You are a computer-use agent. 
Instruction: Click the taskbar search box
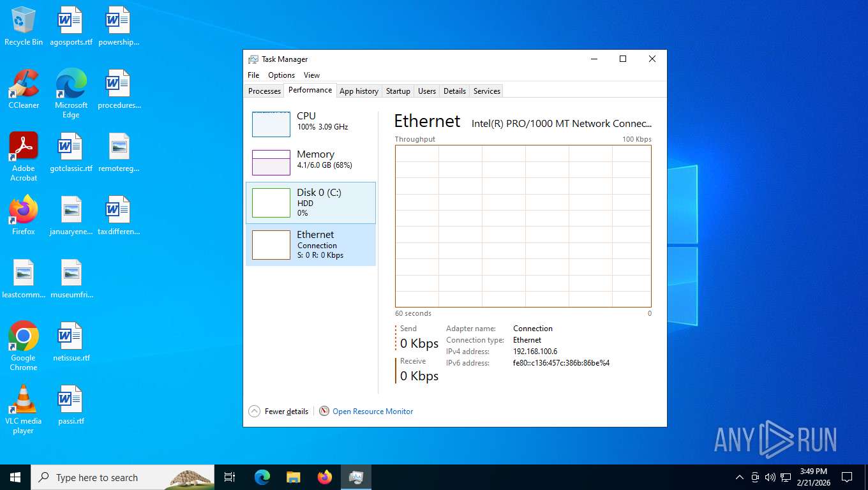[123, 477]
